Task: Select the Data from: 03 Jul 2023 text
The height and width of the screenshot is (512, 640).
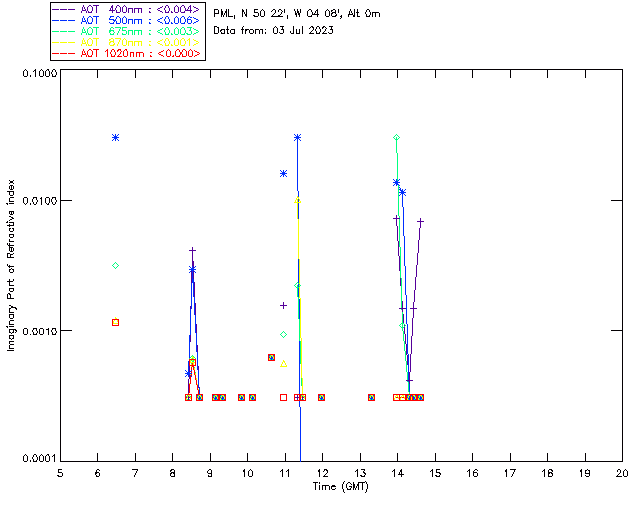Action: coord(273,30)
